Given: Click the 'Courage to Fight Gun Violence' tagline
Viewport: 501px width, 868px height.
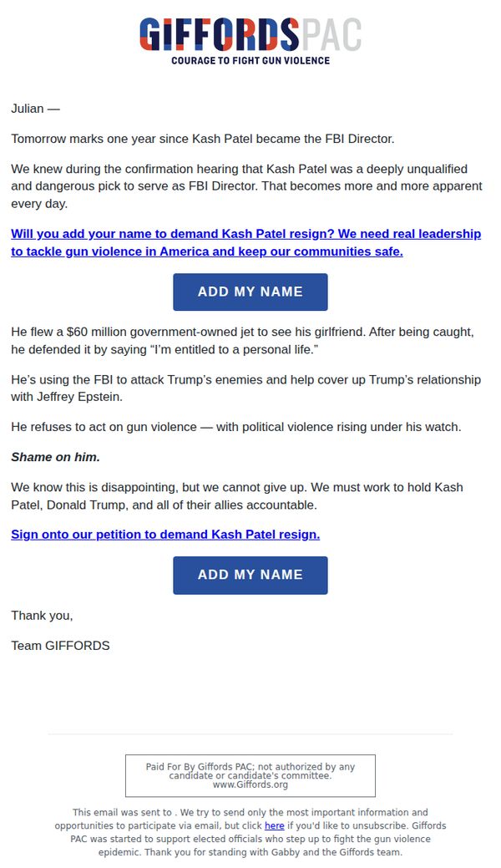Looking at the screenshot, I should point(250,60).
